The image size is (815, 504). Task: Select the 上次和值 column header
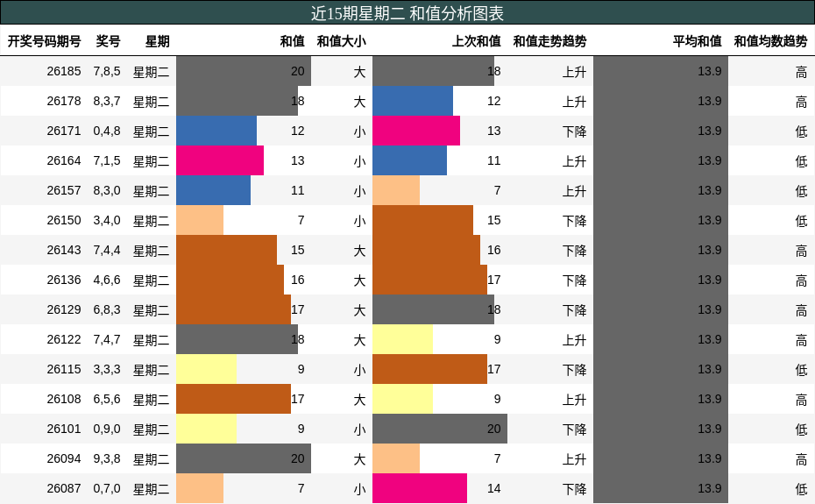[476, 41]
